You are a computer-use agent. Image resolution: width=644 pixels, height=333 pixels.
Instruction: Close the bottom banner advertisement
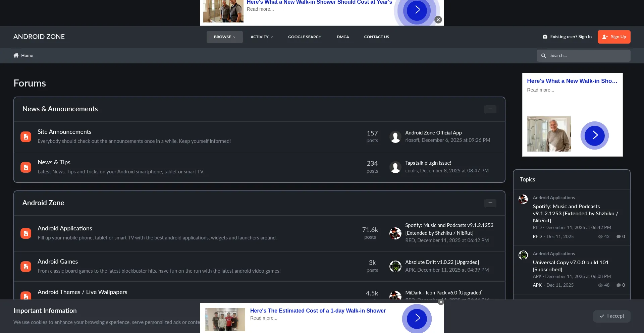click(441, 302)
